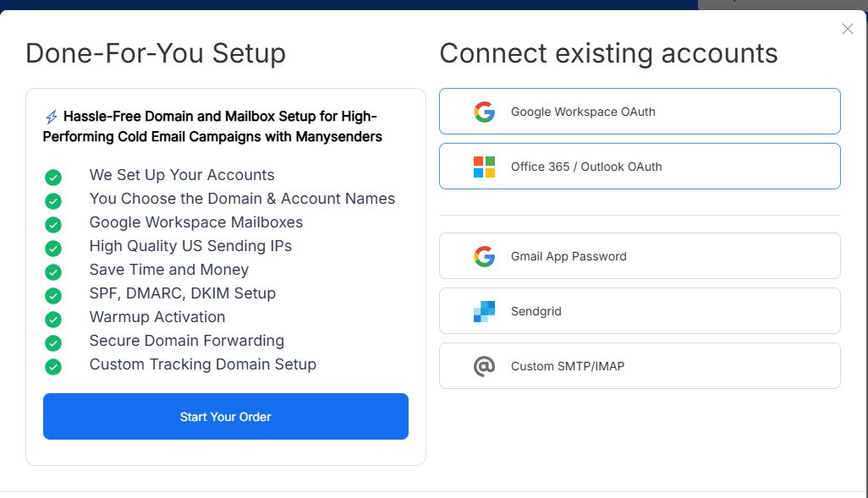Click the SPF, DMARC, DKIM Setup text
The width and height of the screenshot is (868, 498).
(183, 293)
